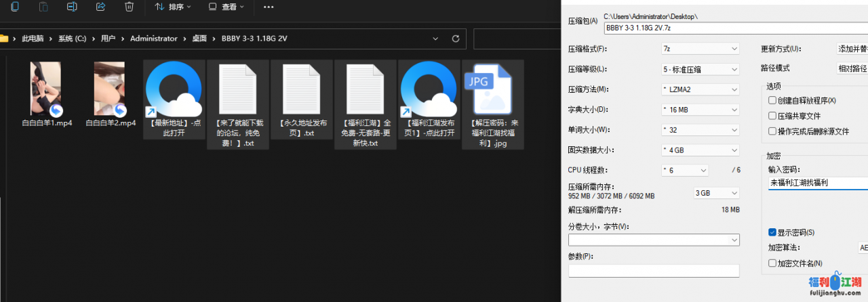868x302 pixels.
Task: Open the 字典大小 16 MB dropdown
Action: click(x=700, y=110)
